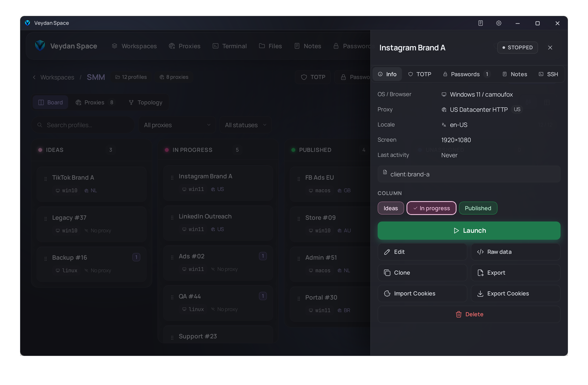
Task: Click the badge on QA #44 card
Action: 263,296
